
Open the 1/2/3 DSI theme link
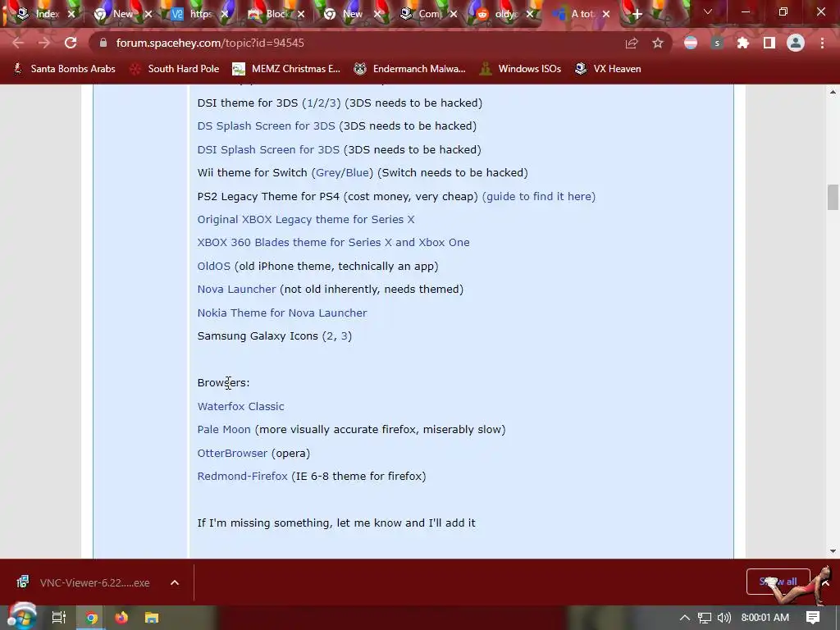(322, 103)
